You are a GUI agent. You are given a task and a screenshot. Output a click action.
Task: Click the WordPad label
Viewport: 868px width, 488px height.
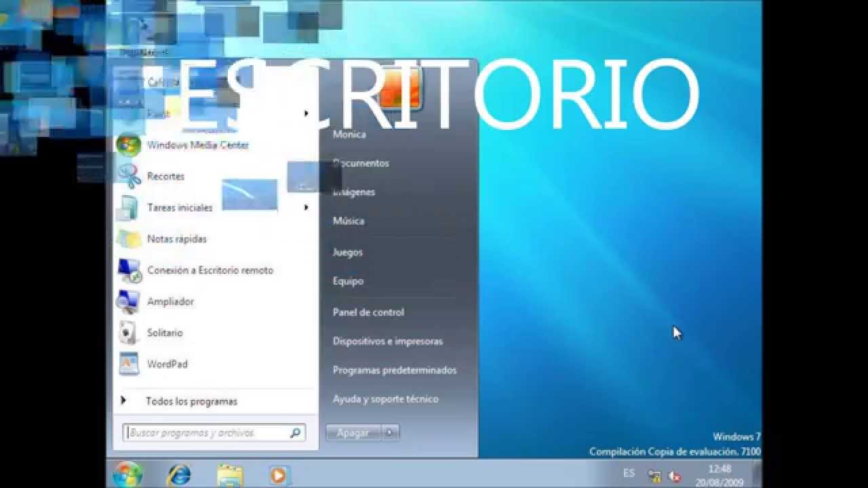tap(167, 364)
